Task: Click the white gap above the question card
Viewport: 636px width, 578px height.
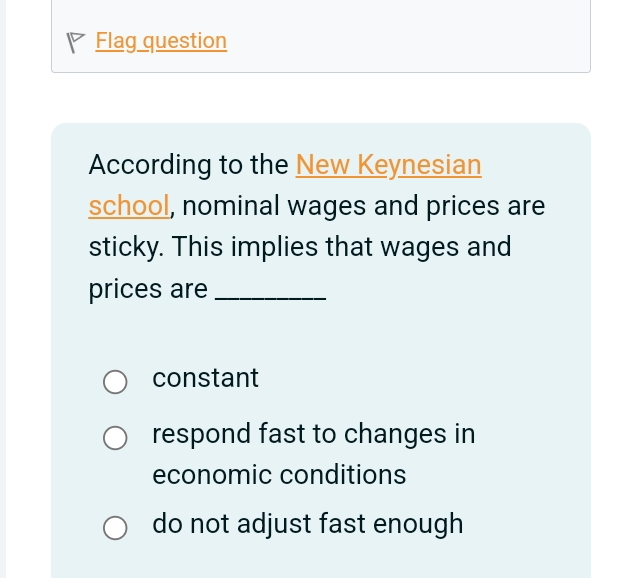Action: (320, 98)
